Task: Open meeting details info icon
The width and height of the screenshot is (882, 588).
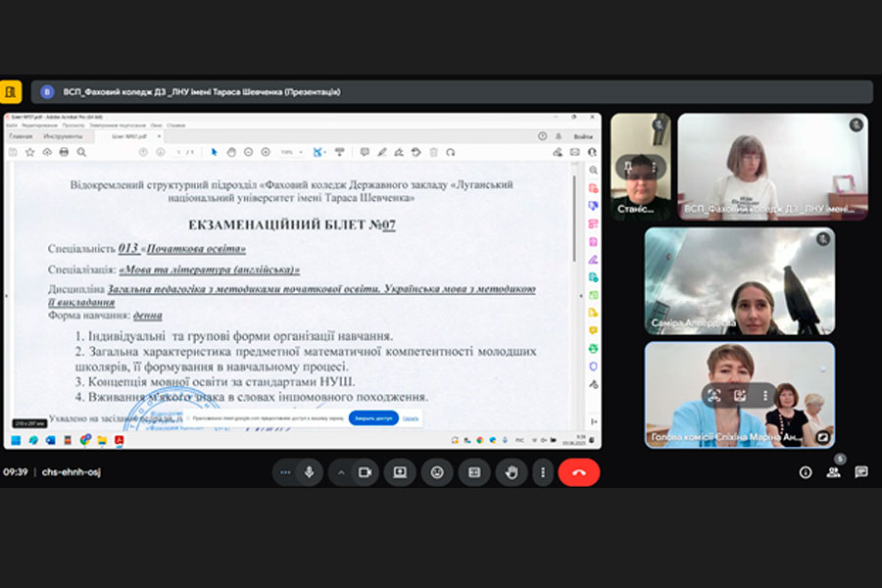Action: click(x=806, y=472)
